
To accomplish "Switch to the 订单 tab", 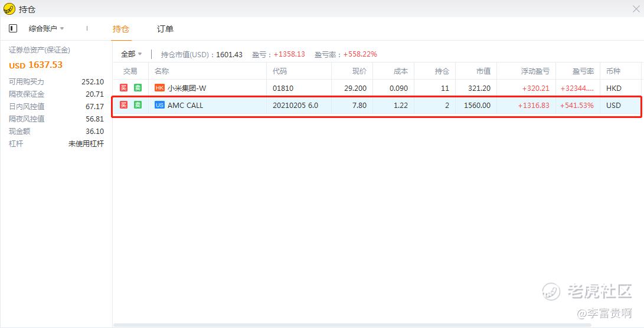I will [165, 29].
